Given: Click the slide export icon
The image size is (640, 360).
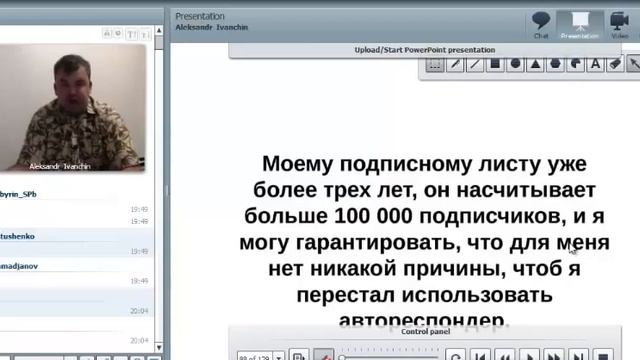Looking at the screenshot, I should click(x=299, y=355).
